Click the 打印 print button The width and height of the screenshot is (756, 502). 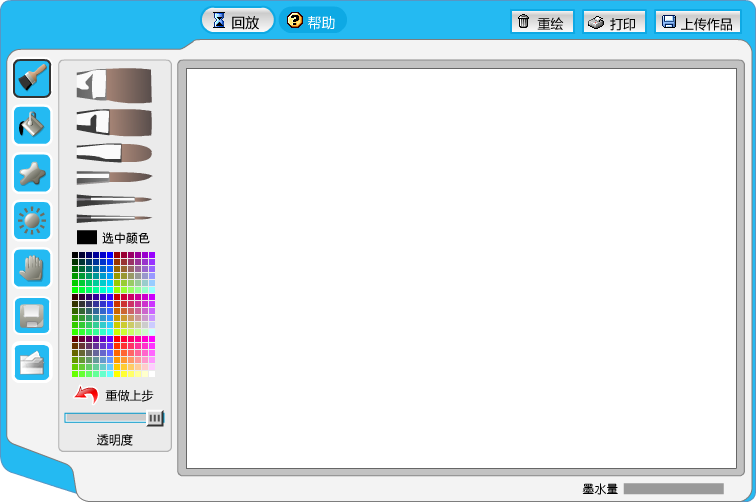point(614,22)
